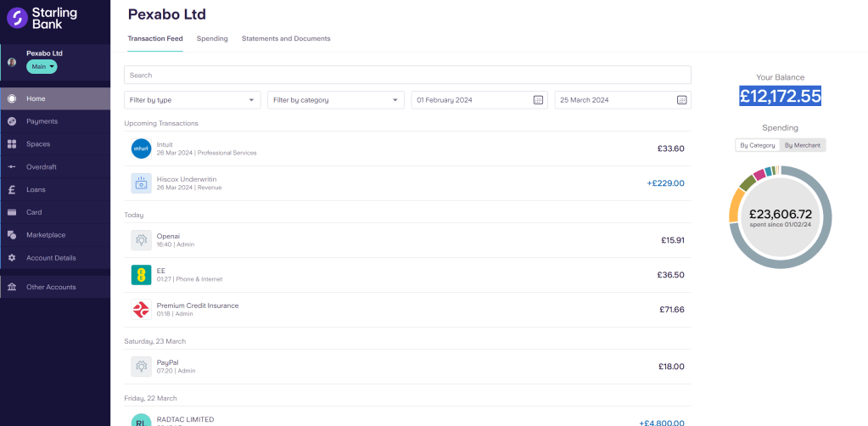Click the olive green donut chart segment
The height and width of the screenshot is (426, 868).
pyautogui.click(x=748, y=182)
